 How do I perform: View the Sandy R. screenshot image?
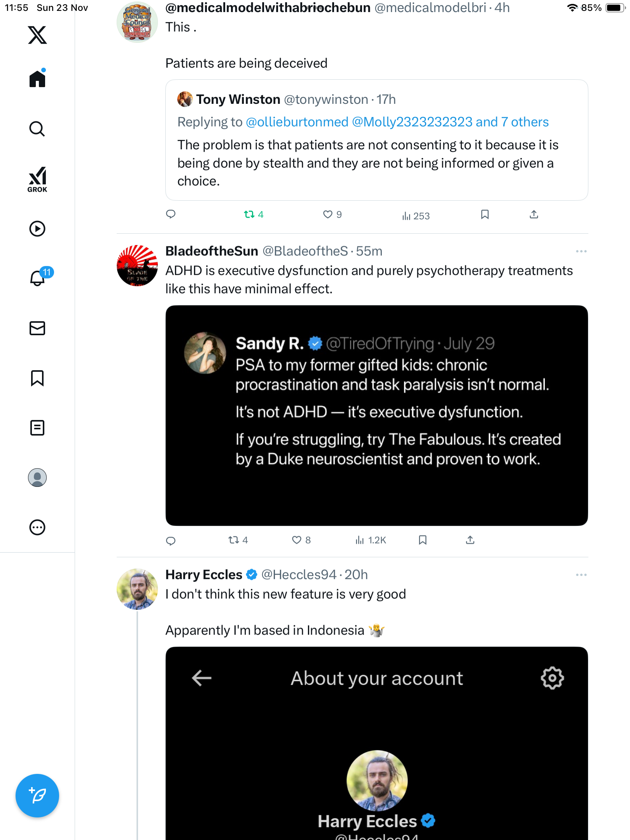tap(376, 415)
